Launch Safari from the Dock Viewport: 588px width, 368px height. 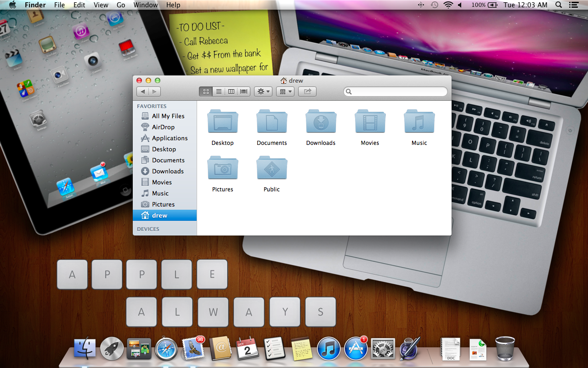[166, 348]
